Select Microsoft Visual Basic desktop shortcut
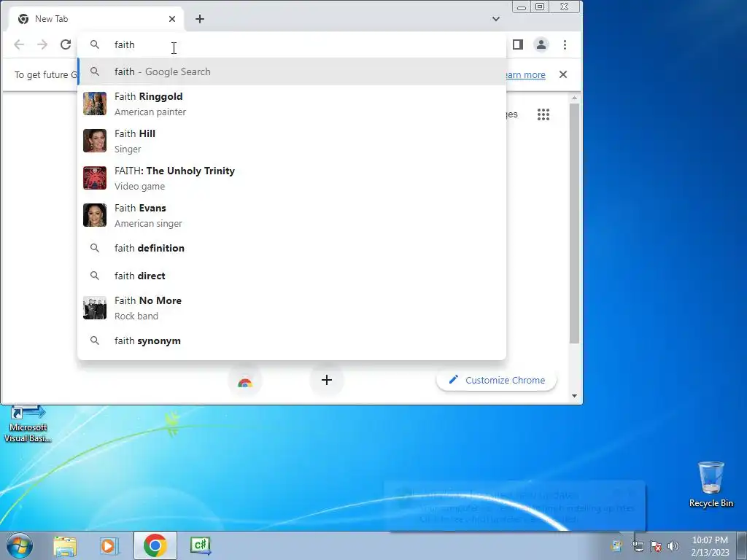This screenshot has width=747, height=560. tap(28, 424)
